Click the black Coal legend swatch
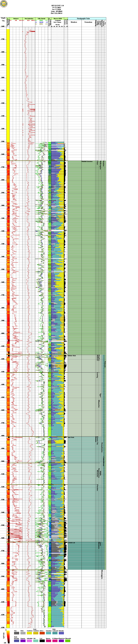The height and width of the screenshot is (644, 138). [x=42, y=641]
